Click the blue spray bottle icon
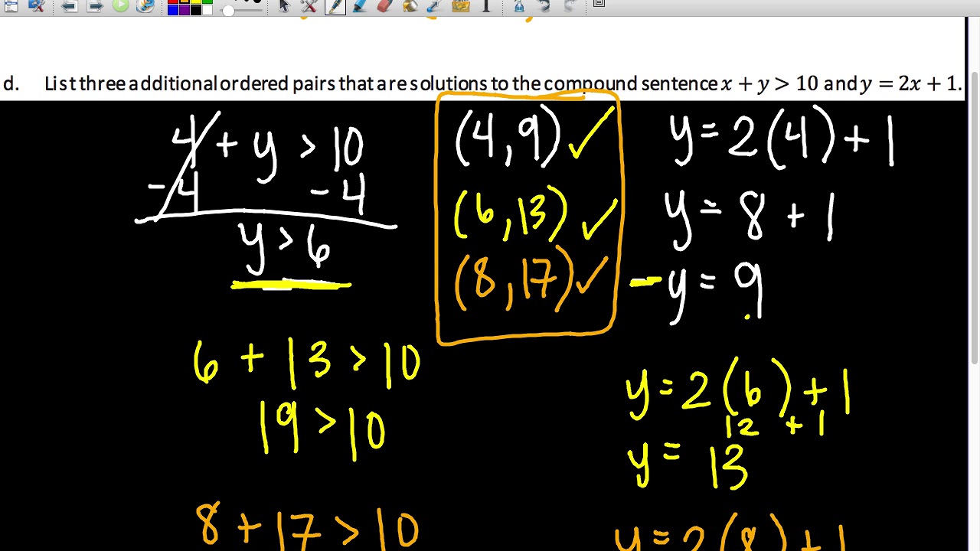The image size is (980, 551). point(519,6)
